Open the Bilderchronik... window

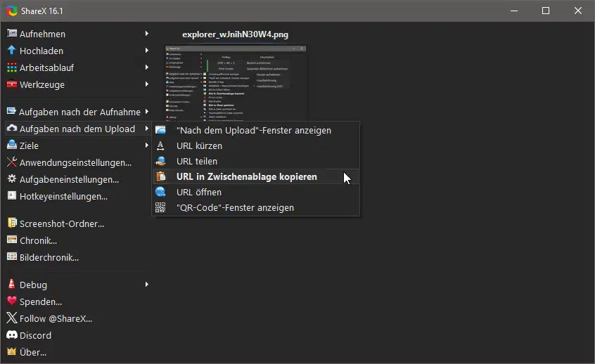point(78,257)
